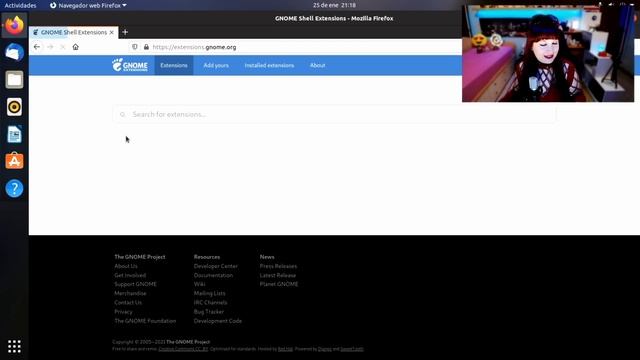The image size is (640, 360).
Task: Open the Support GNOME link
Action: pyautogui.click(x=135, y=284)
